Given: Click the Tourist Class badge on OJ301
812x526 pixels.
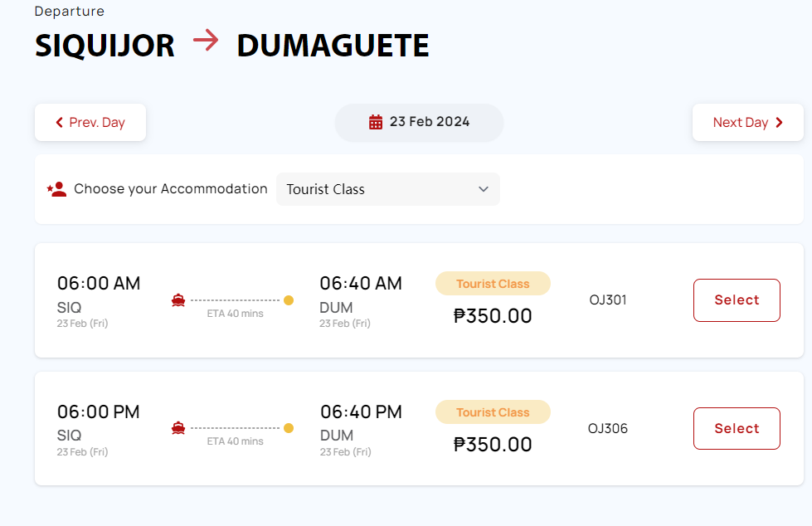Looking at the screenshot, I should [493, 284].
